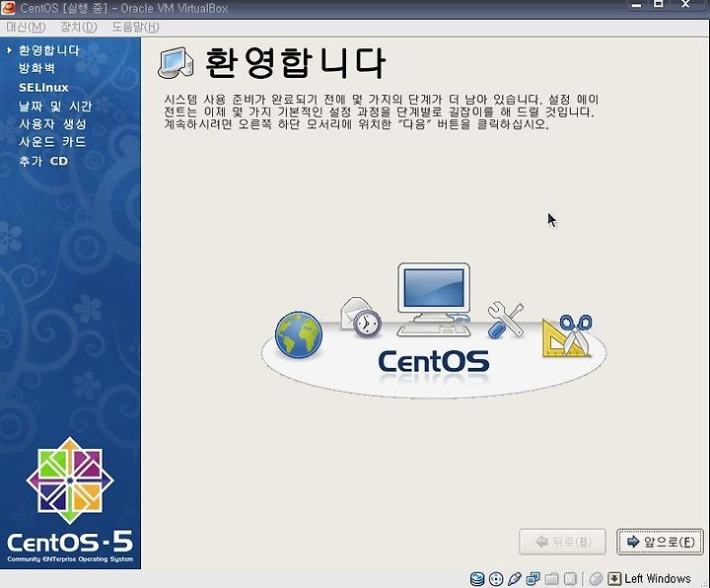The width and height of the screenshot is (710, 588).
Task: Click the 환영합니다 page heading
Action: point(295,62)
